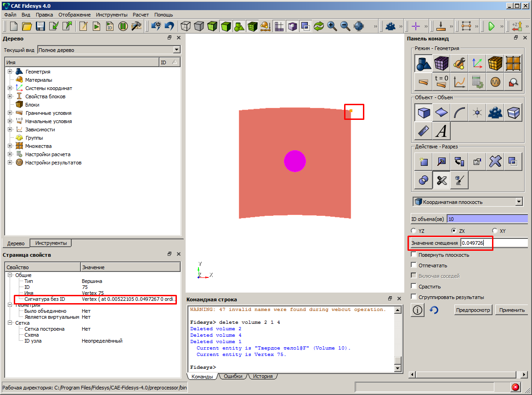Switch to the История tab
The height and width of the screenshot is (395, 532).
263,376
